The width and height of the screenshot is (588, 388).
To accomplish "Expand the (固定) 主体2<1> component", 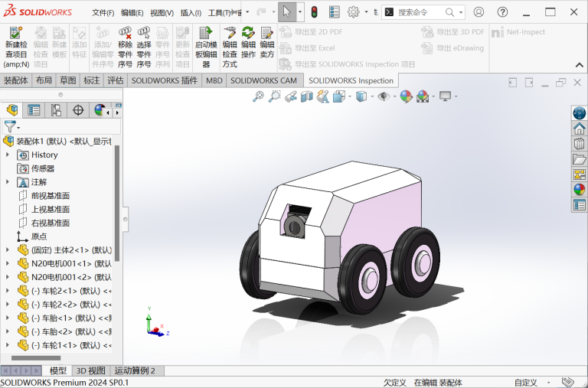I will coord(7,249).
